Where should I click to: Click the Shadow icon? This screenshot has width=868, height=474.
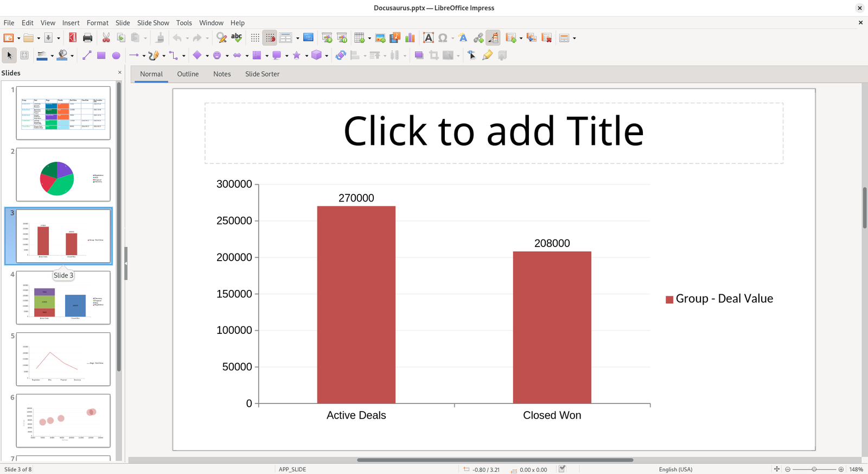pos(419,55)
